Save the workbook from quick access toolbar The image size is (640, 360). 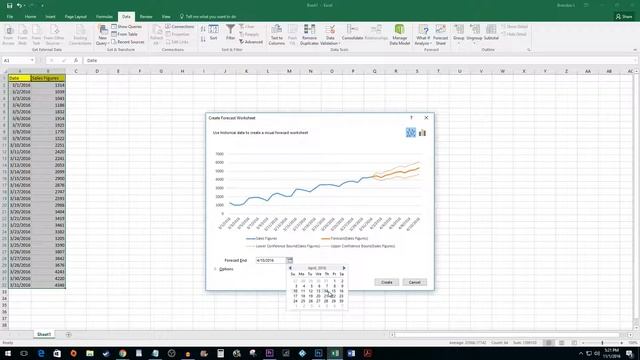click(x=9, y=5)
